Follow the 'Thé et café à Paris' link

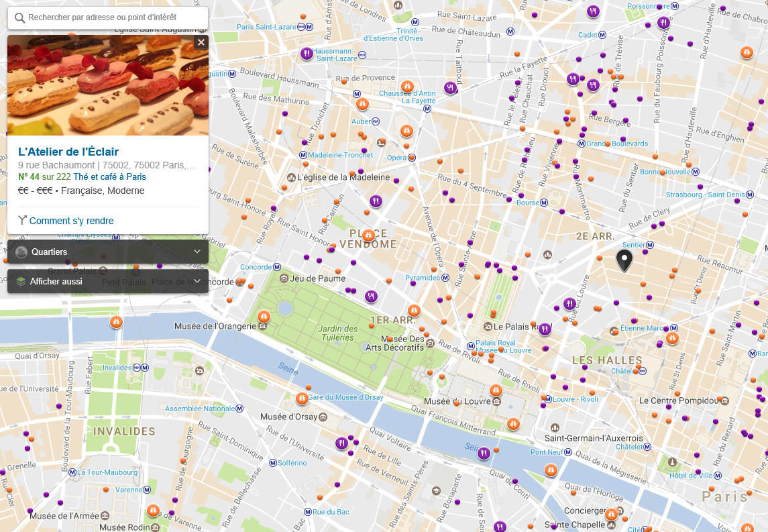(110, 177)
